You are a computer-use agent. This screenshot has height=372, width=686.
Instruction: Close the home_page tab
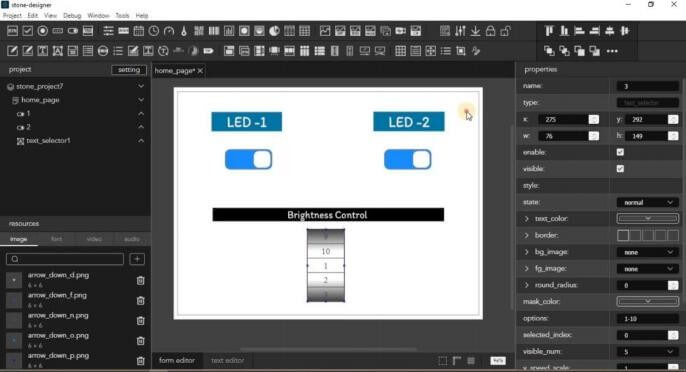coord(200,70)
